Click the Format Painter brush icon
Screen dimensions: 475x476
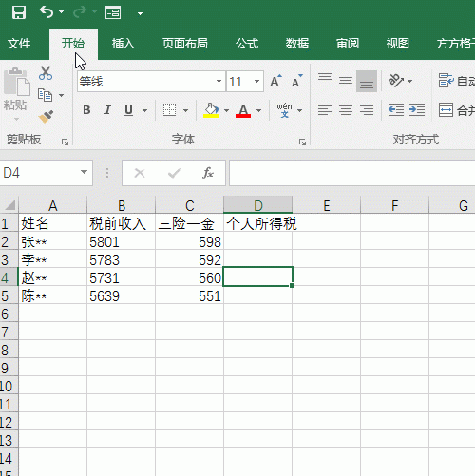(46, 116)
